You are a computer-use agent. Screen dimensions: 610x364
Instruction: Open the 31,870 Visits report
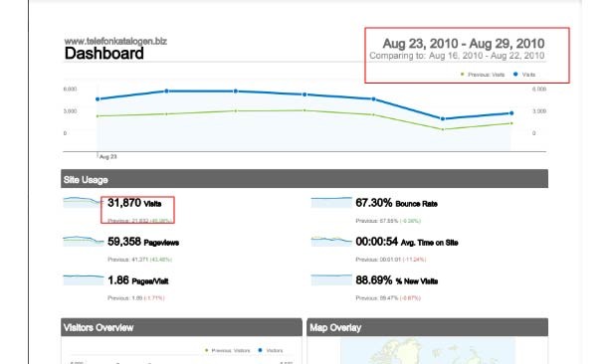click(134, 203)
